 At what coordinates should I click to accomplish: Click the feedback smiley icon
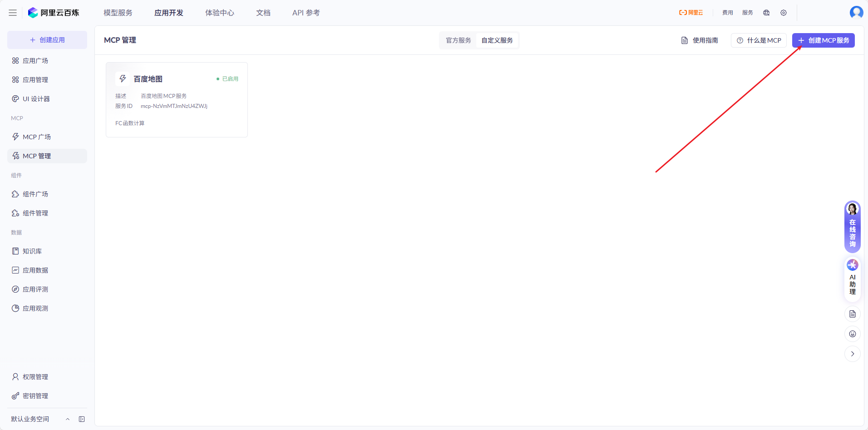[853, 333]
